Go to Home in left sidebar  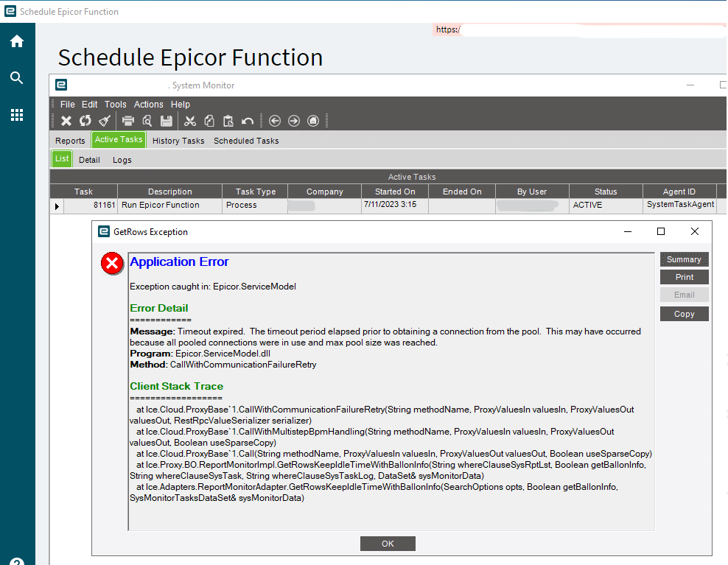17,41
